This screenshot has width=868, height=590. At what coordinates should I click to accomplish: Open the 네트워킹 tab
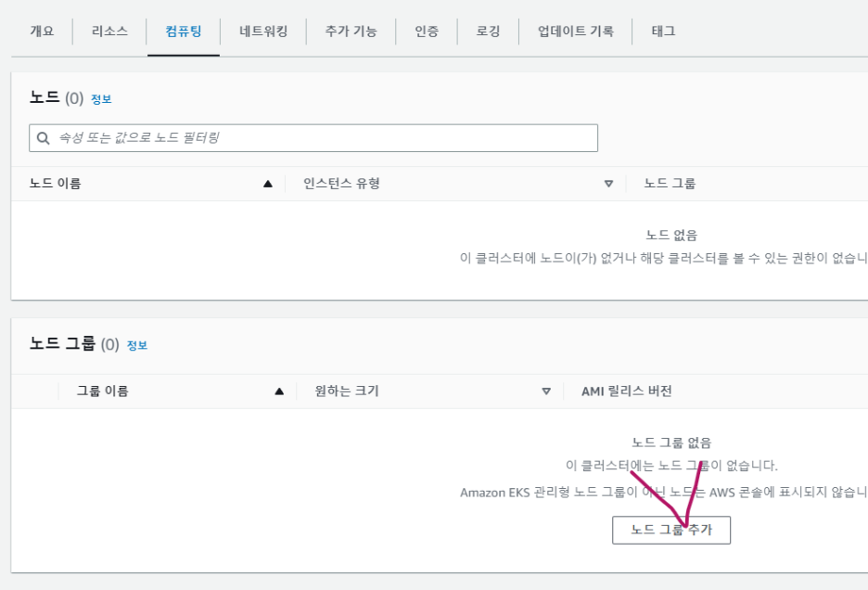pyautogui.click(x=263, y=31)
